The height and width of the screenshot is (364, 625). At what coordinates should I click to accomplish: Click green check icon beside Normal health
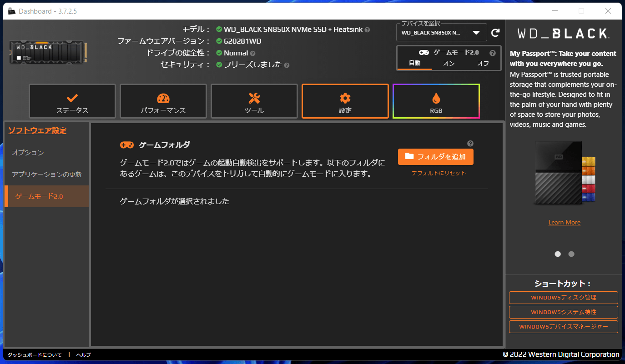(x=219, y=53)
